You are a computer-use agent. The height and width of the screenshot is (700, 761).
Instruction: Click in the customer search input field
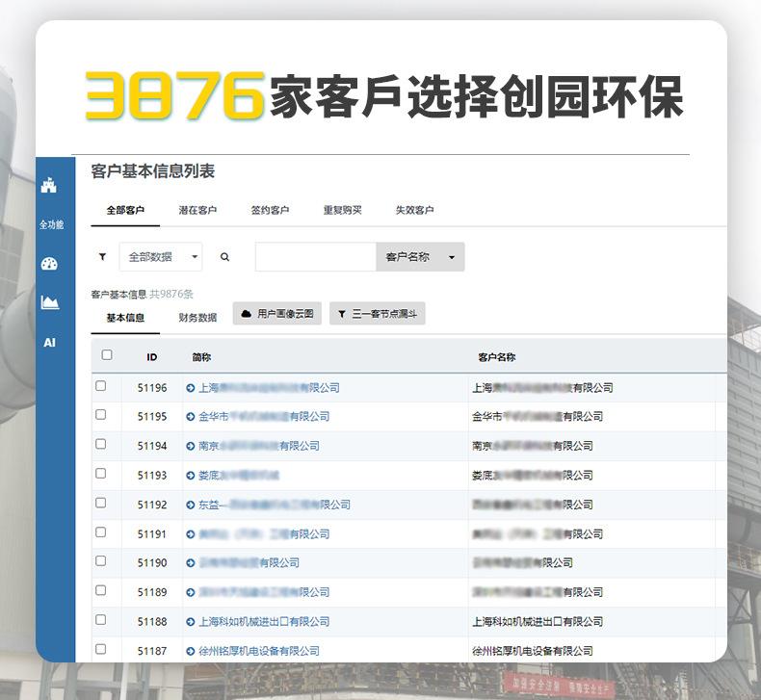[x=316, y=257]
